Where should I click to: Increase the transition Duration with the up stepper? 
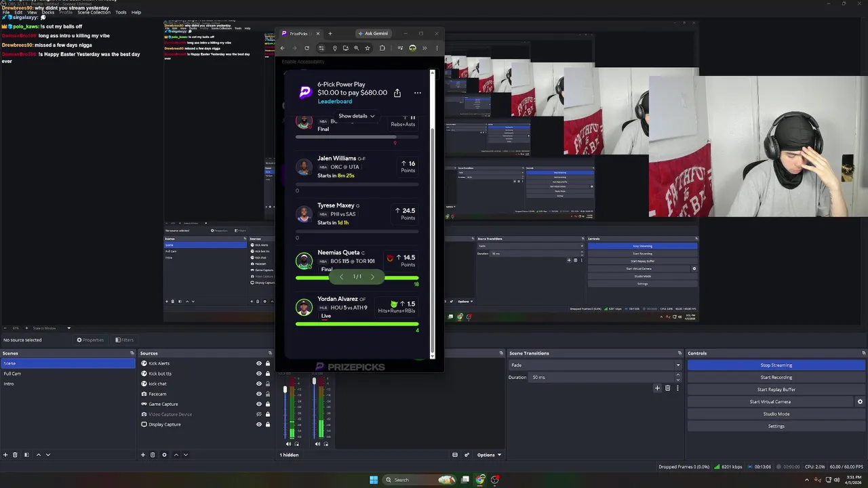pos(677,375)
